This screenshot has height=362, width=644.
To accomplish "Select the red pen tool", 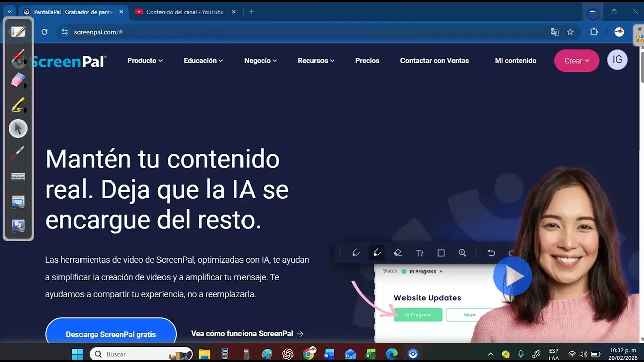I will coord(18,56).
